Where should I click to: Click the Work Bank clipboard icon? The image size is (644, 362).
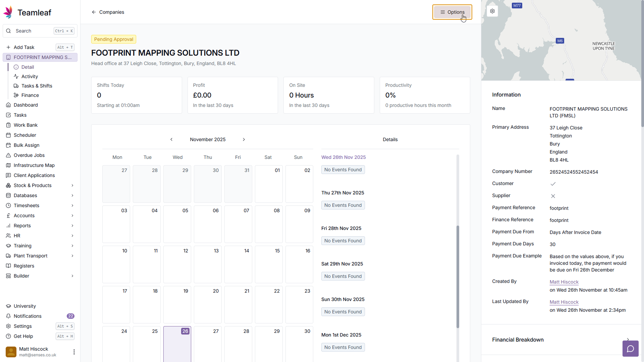point(9,125)
